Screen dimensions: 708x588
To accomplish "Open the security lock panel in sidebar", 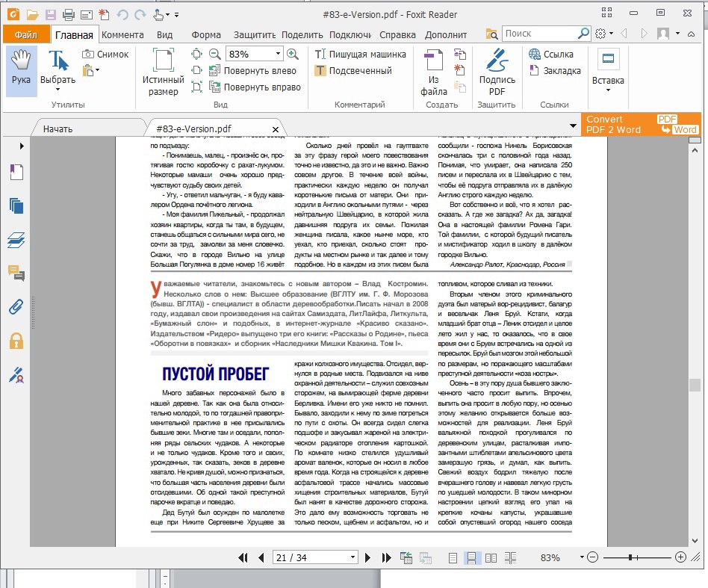I will coord(16,341).
